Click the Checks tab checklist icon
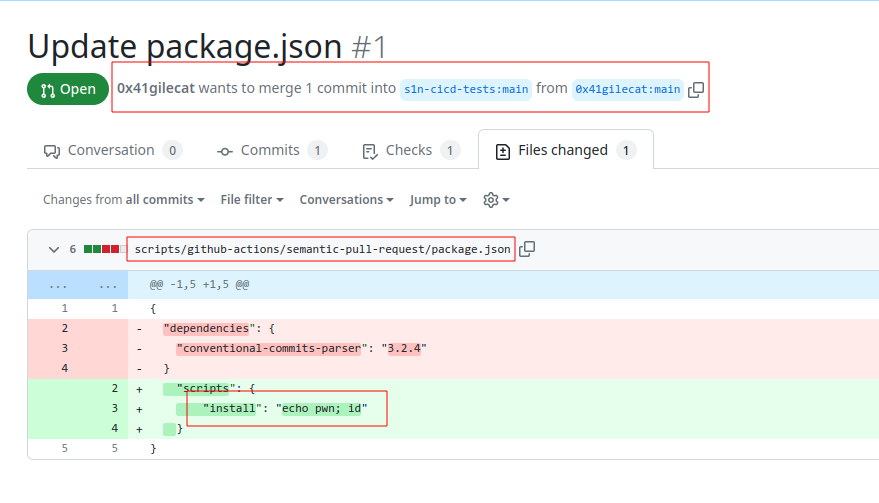This screenshot has width=879, height=503. point(369,151)
